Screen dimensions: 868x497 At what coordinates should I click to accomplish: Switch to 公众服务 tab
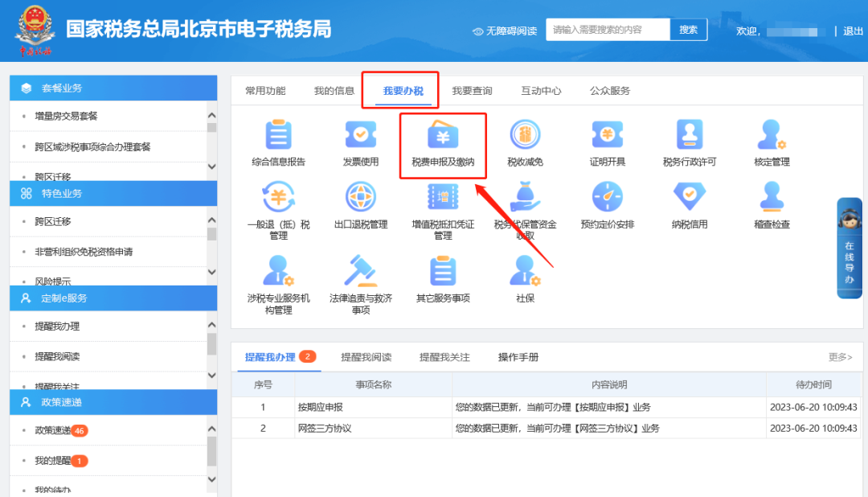coord(610,91)
